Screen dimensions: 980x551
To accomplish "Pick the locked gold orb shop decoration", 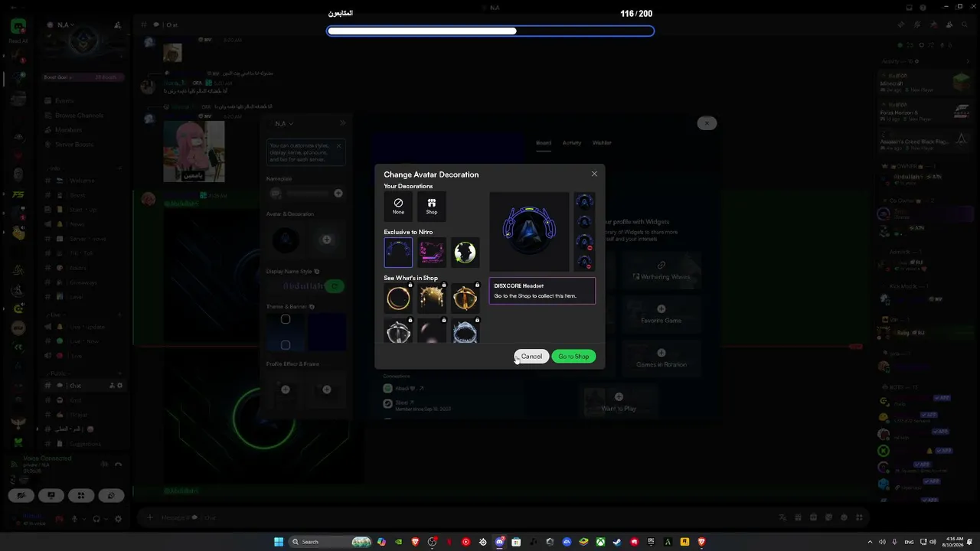I will (465, 298).
